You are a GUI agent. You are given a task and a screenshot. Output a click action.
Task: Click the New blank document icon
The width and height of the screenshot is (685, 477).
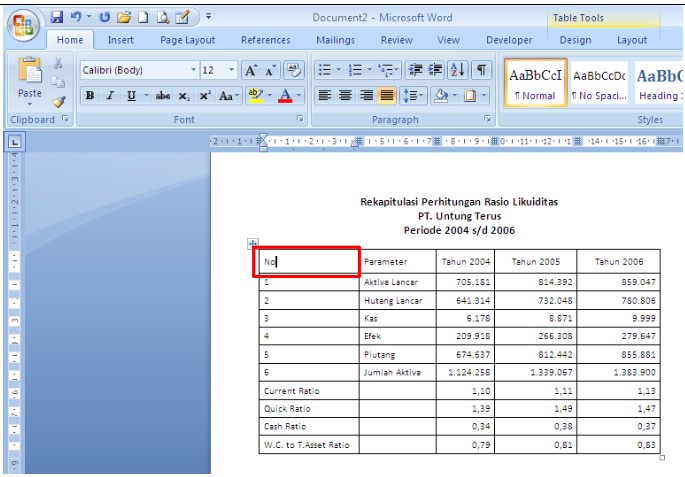143,17
